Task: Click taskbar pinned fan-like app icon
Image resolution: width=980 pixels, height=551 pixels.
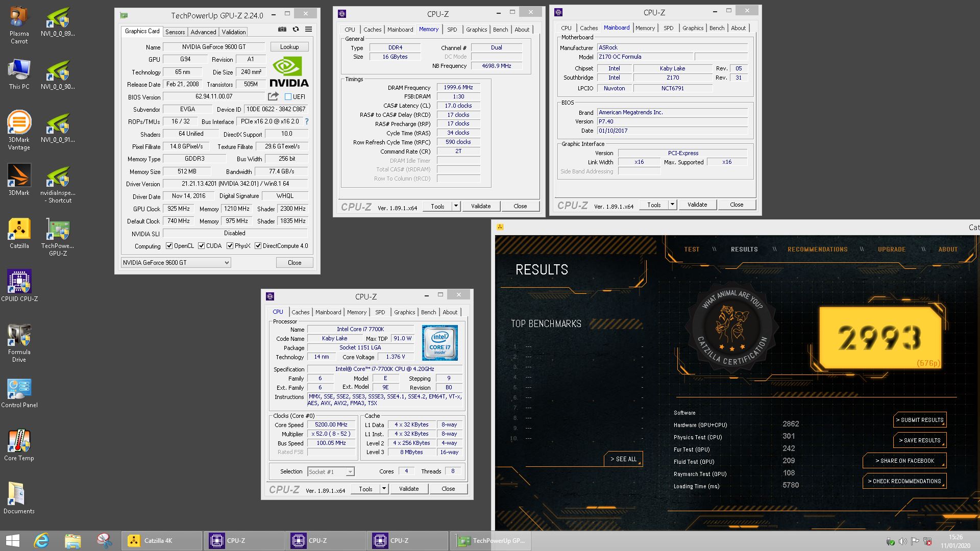Action: coord(104,541)
